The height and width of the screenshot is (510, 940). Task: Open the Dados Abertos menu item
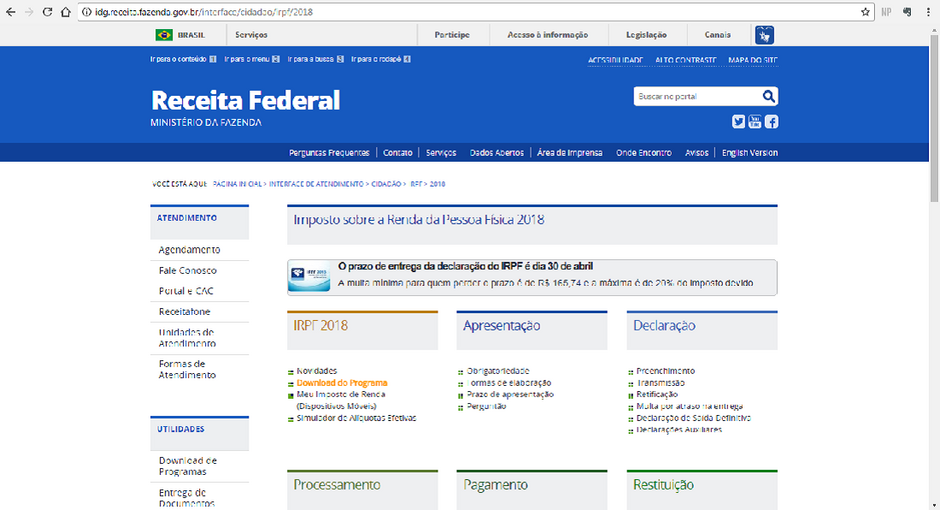tap(496, 153)
